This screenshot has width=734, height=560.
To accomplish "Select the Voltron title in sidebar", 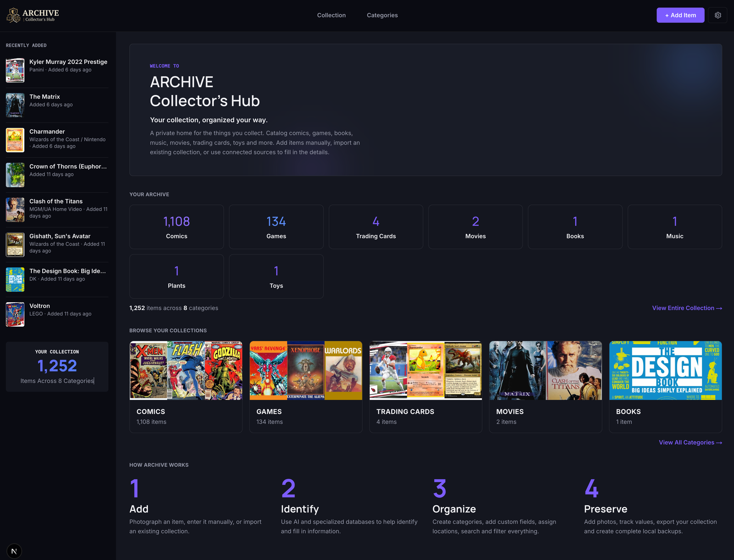I will [x=39, y=306].
